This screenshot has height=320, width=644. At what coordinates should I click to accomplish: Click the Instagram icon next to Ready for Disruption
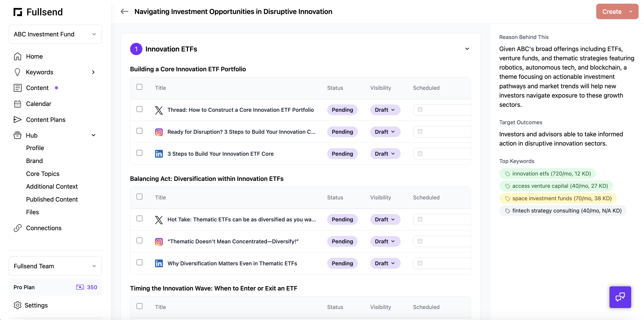159,132
